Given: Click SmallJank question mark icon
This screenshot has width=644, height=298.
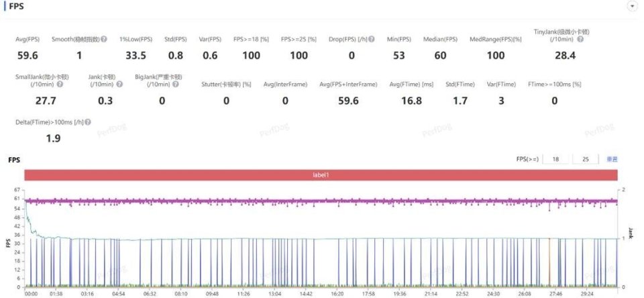Looking at the screenshot, I should point(60,85).
